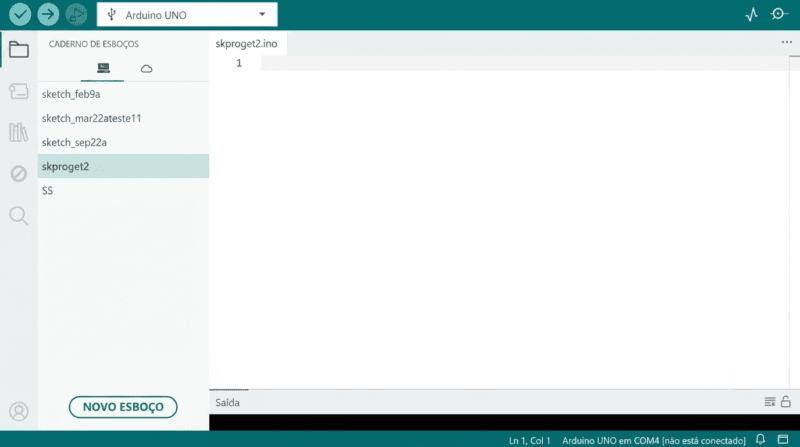This screenshot has width=800, height=447.
Task: Click line 1 in the code editor
Action: click(526, 63)
